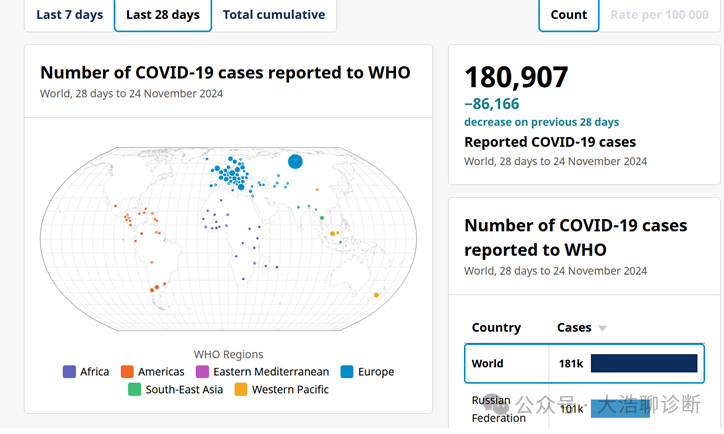Select the Last 28 days tab

[x=162, y=15]
